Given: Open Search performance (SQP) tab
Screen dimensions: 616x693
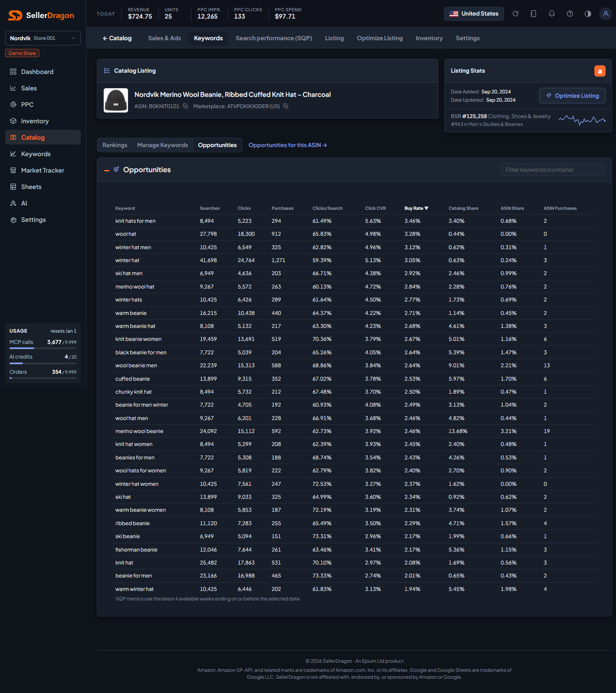Looking at the screenshot, I should [274, 38].
